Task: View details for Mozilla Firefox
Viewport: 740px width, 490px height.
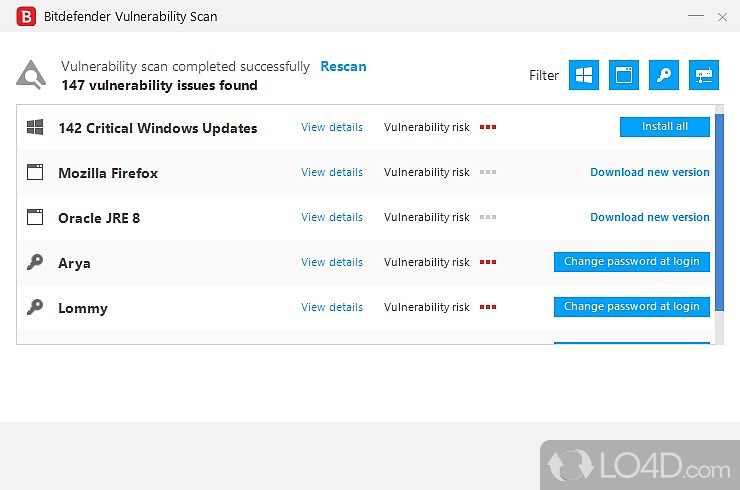Action: point(332,172)
